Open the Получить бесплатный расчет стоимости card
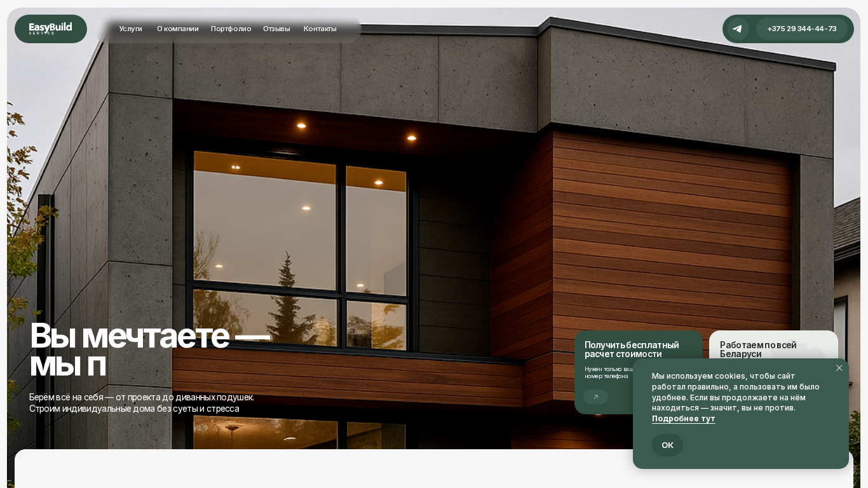 coord(639,372)
